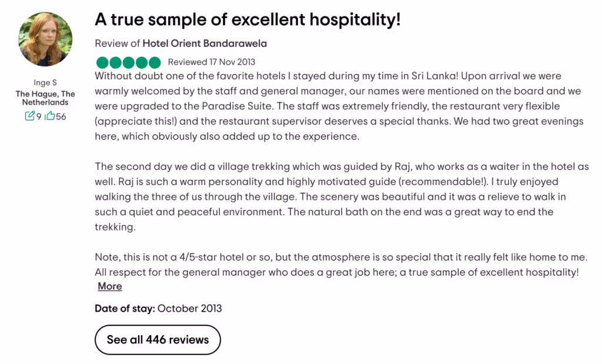602x364 pixels.
Task: Click the fourth rating bubble
Action: coord(141,62)
